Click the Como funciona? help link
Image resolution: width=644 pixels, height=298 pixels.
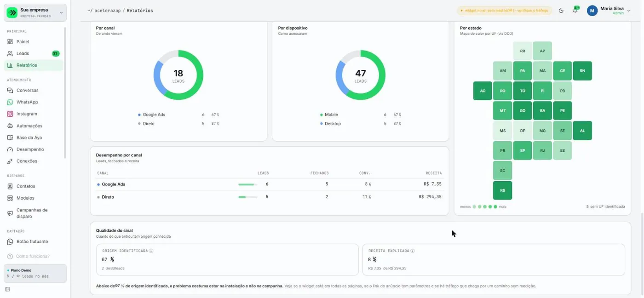pos(29,256)
